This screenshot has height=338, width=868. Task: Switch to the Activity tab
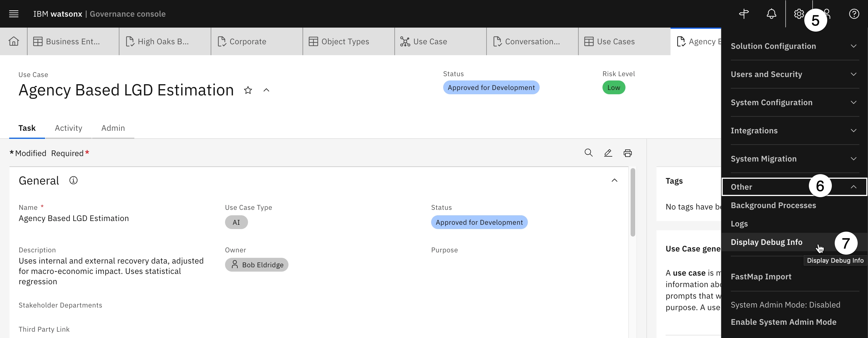click(68, 127)
